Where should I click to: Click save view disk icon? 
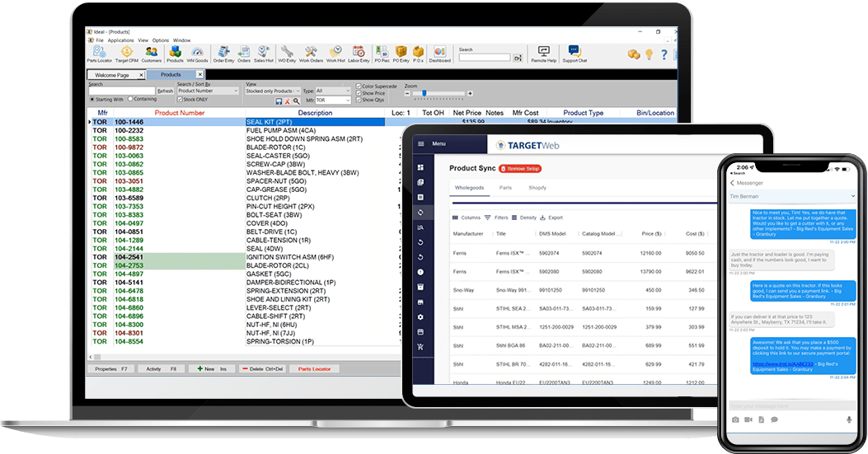[279, 101]
